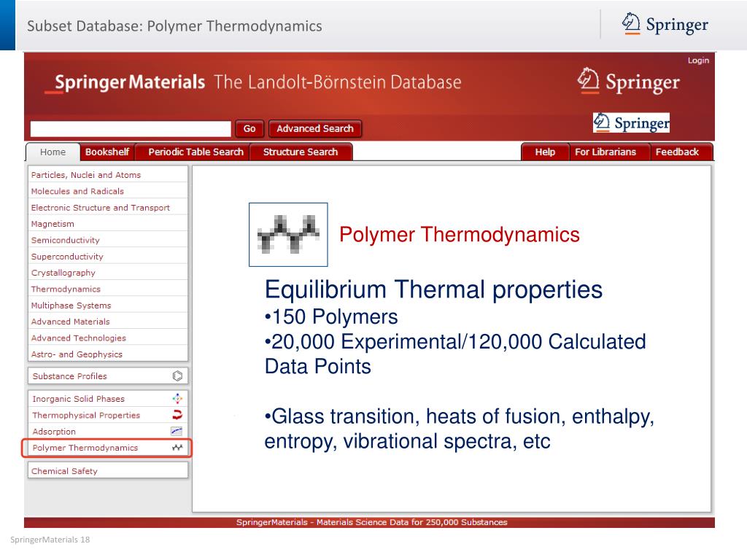
Task: Click the '150 Polymers' bullet text
Action: pyautogui.click(x=331, y=316)
